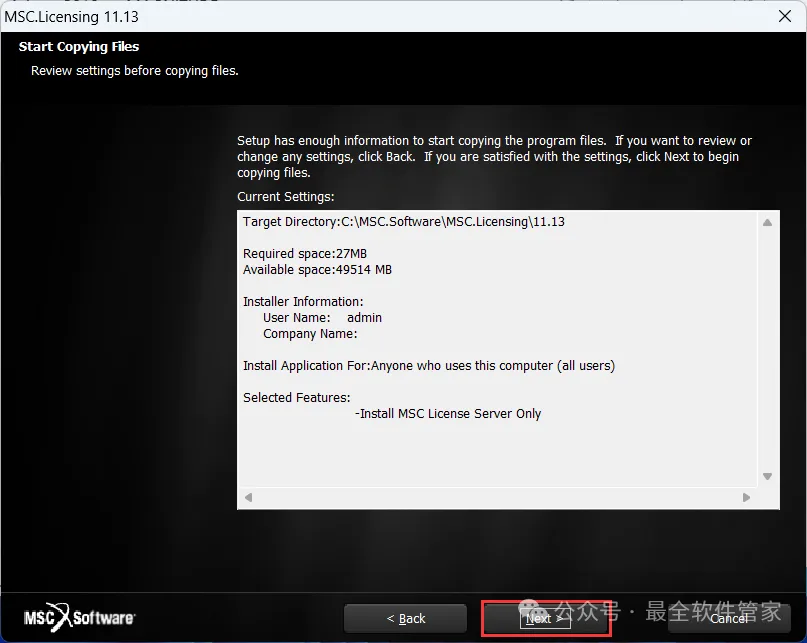The image size is (807, 643).
Task: Click the 'Company Name:' line
Action: pos(310,334)
